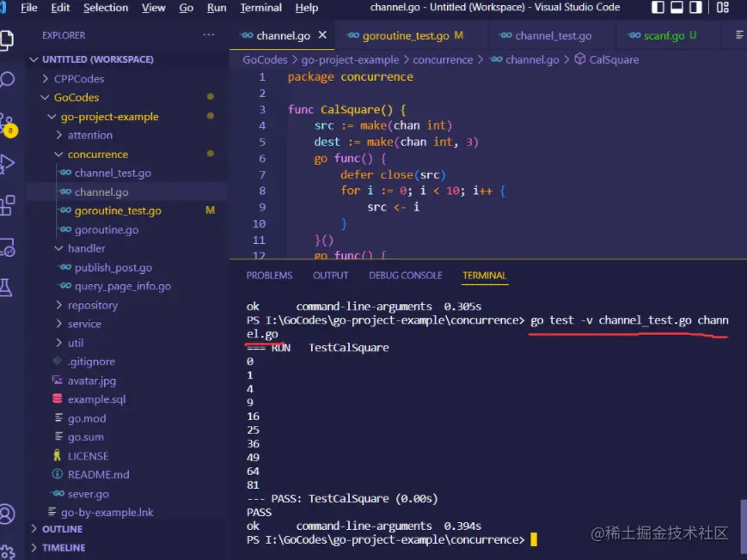Click go-project-example in the breadcrumb path
This screenshot has height=560, width=747.
click(x=350, y=59)
